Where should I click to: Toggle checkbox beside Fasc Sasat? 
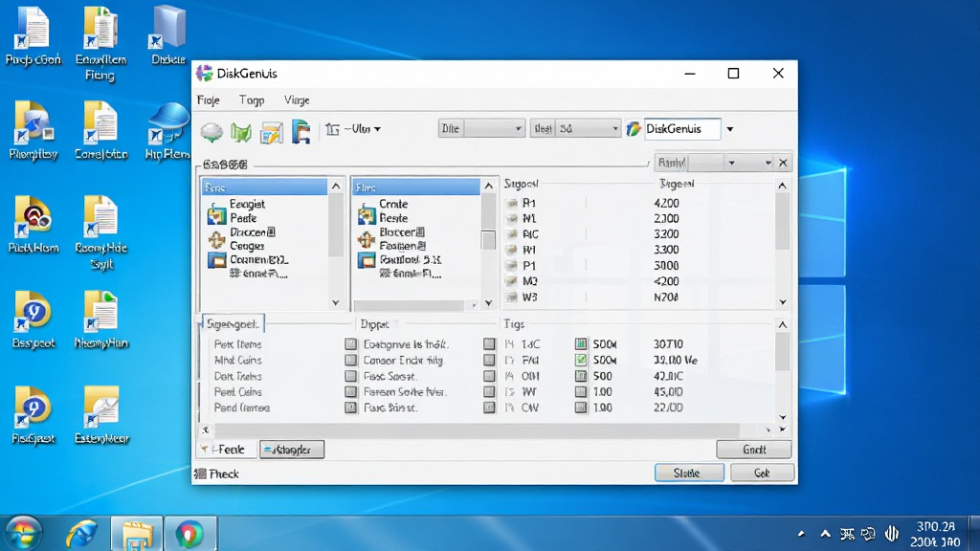[350, 376]
